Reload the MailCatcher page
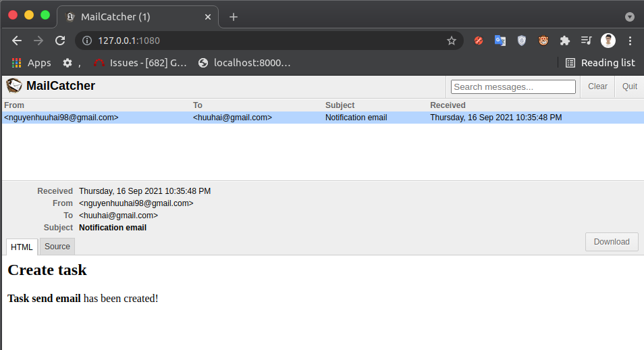 click(x=60, y=41)
